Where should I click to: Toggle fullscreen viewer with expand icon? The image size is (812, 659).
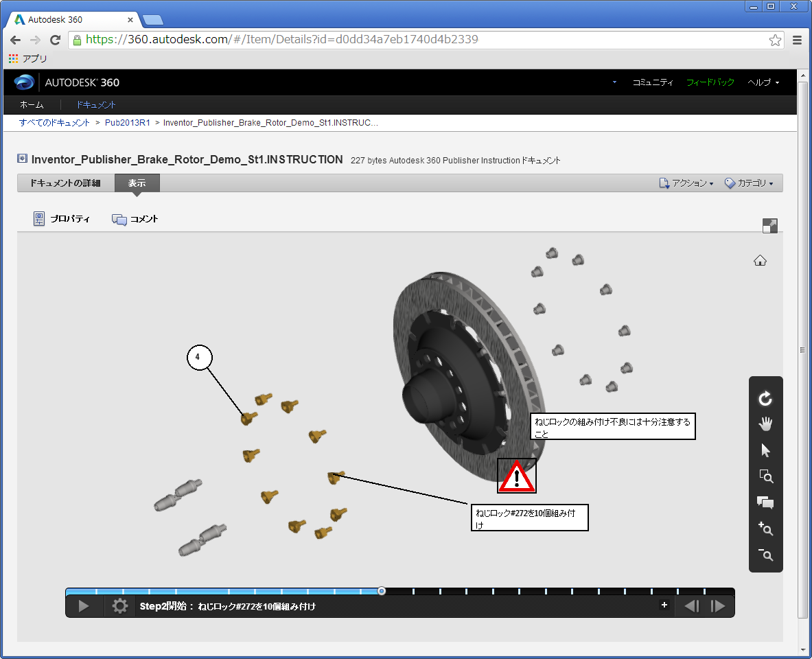[x=770, y=226]
